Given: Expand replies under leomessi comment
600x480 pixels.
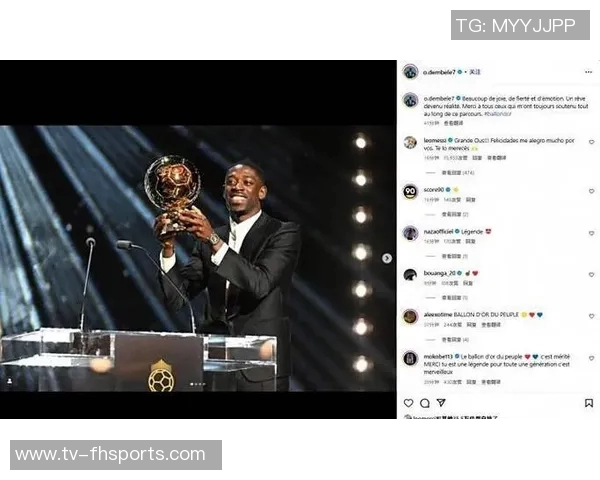Looking at the screenshot, I should tap(458, 173).
